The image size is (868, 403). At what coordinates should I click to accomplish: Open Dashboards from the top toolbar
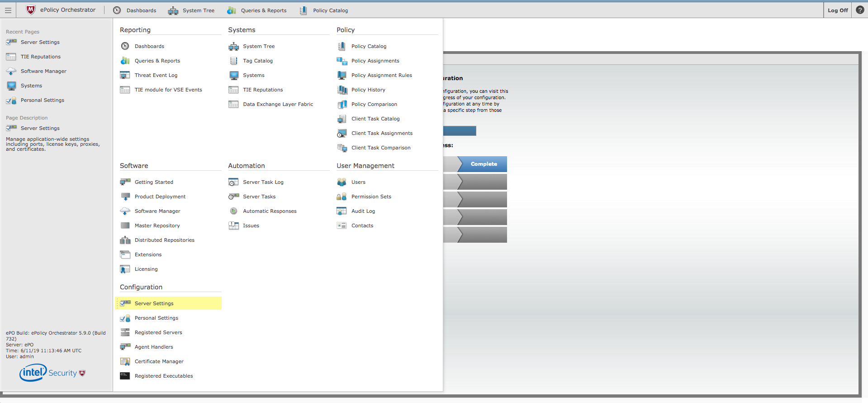click(135, 10)
